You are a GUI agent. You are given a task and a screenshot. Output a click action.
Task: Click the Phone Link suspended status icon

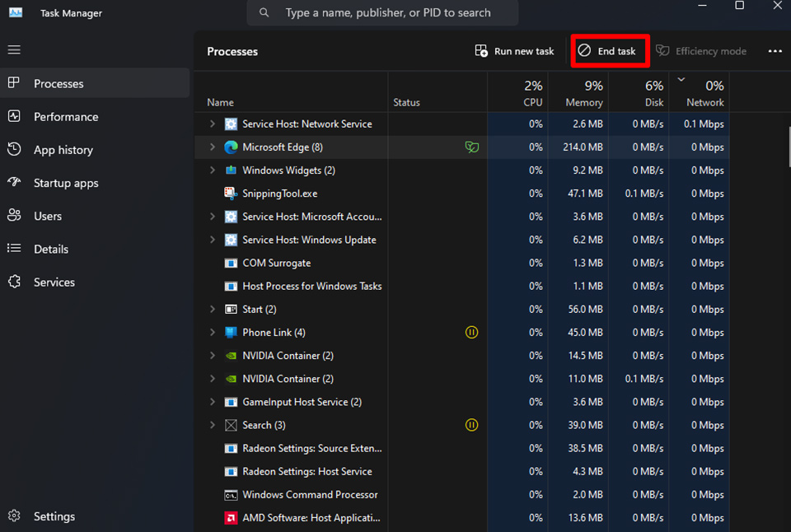(x=471, y=333)
